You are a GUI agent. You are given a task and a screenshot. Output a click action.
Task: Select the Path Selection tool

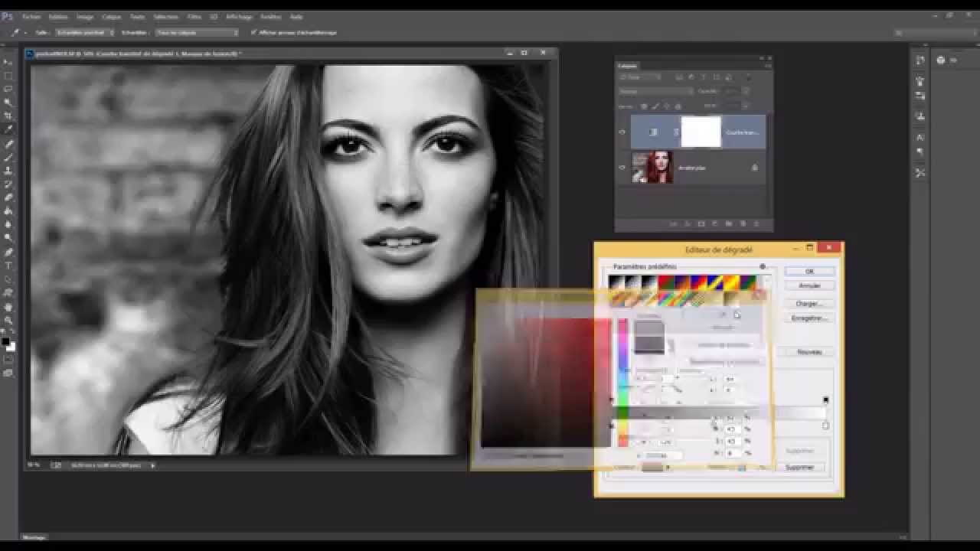(8, 279)
